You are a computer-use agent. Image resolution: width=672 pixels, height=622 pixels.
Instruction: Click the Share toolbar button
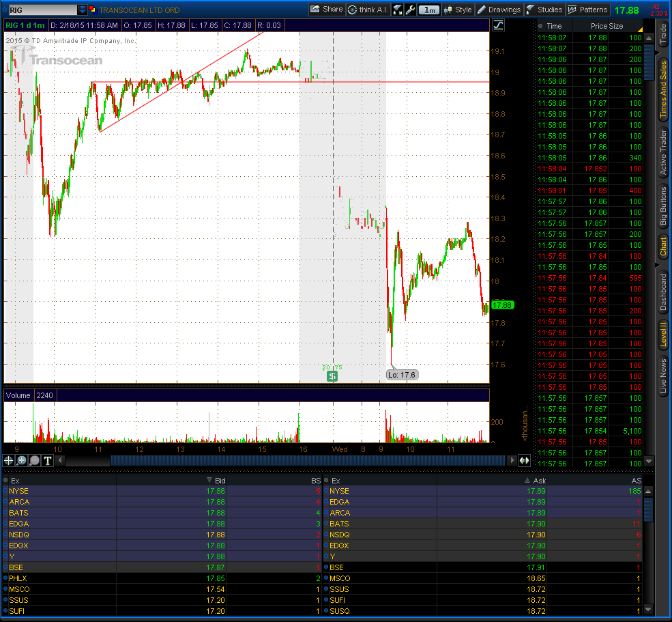(327, 10)
